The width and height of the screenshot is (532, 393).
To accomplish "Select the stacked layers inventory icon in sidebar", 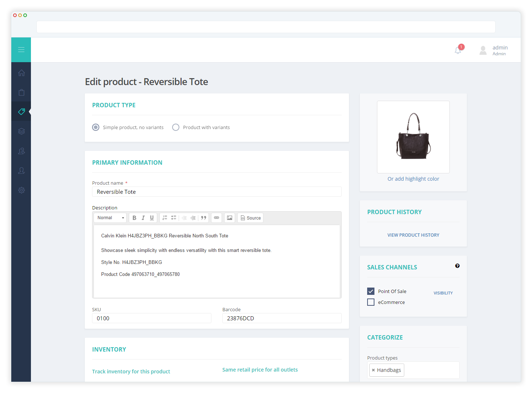I will (x=21, y=131).
